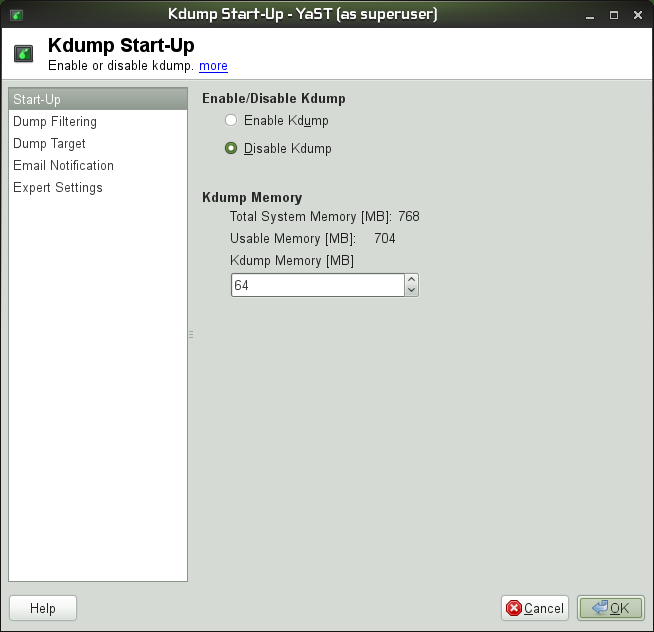Minimize the YaST window
The height and width of the screenshot is (632, 654).
pyautogui.click(x=590, y=16)
